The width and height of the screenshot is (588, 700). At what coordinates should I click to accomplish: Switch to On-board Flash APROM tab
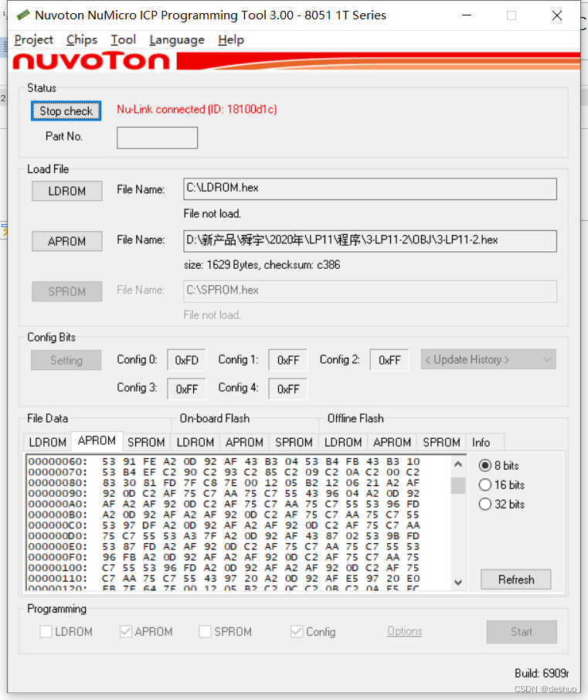[244, 442]
